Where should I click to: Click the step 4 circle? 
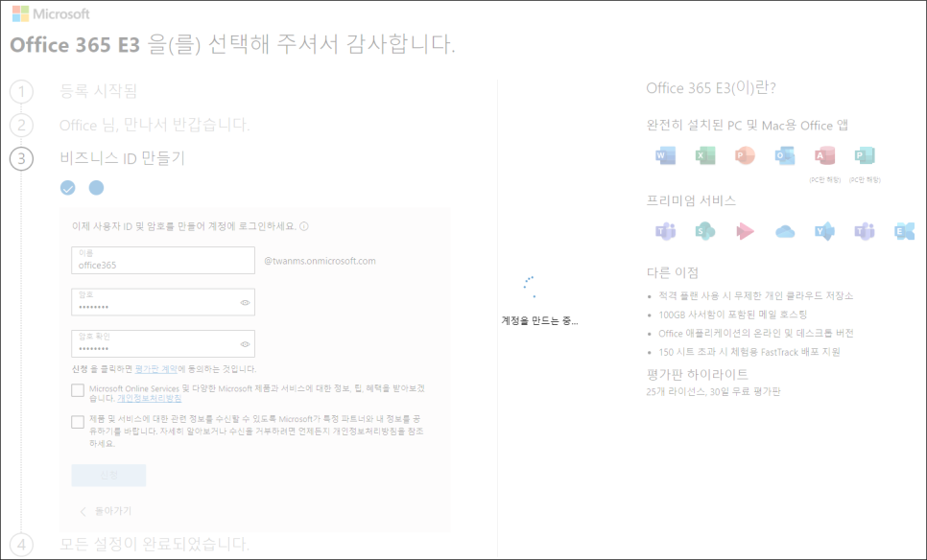[x=22, y=544]
